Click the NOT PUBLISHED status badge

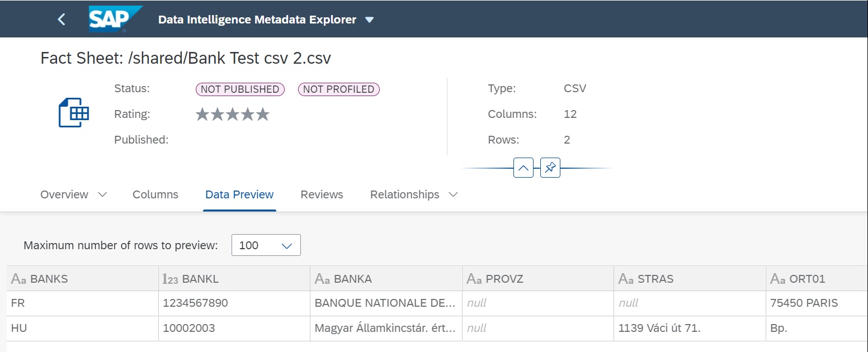[x=240, y=89]
